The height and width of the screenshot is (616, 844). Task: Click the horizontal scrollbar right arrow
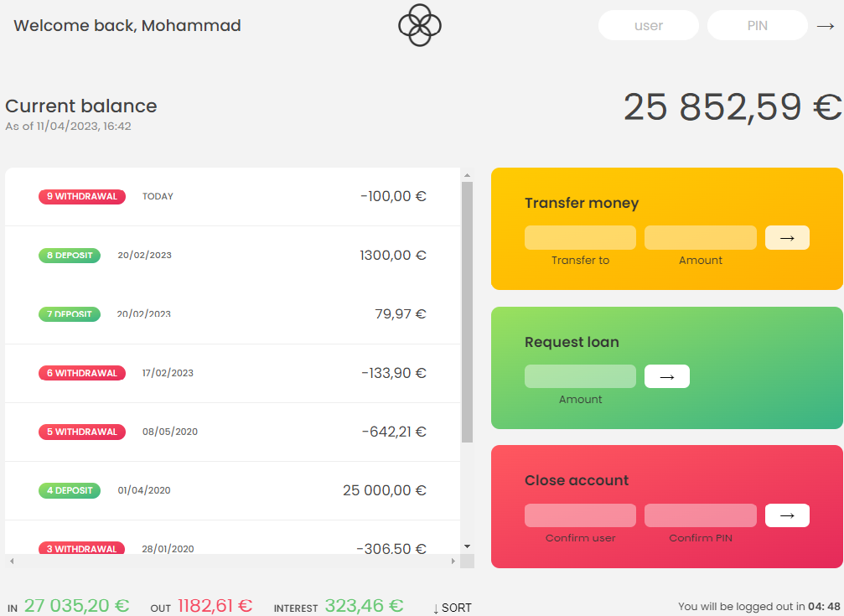(x=453, y=561)
